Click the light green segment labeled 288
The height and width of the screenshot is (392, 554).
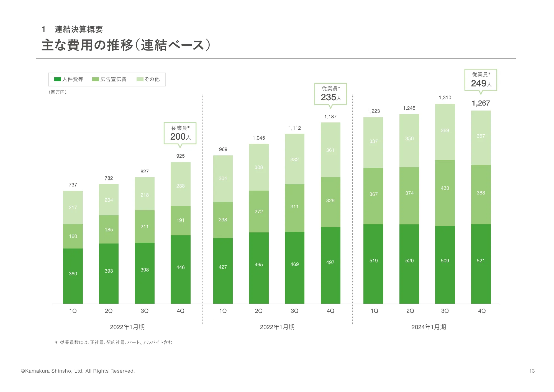[180, 184]
